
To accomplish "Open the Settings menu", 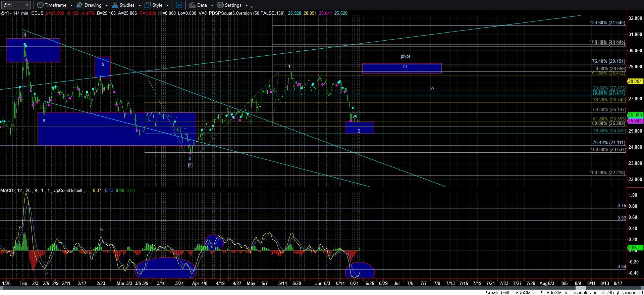I will pyautogui.click(x=233, y=5).
